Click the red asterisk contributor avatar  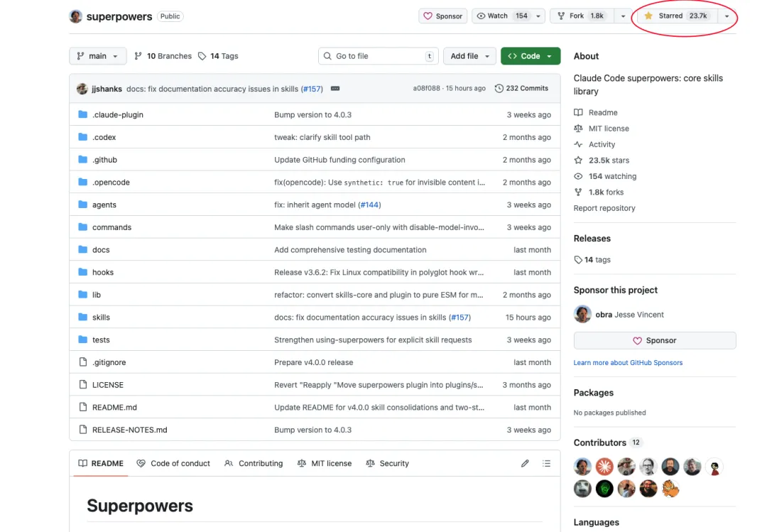(604, 467)
